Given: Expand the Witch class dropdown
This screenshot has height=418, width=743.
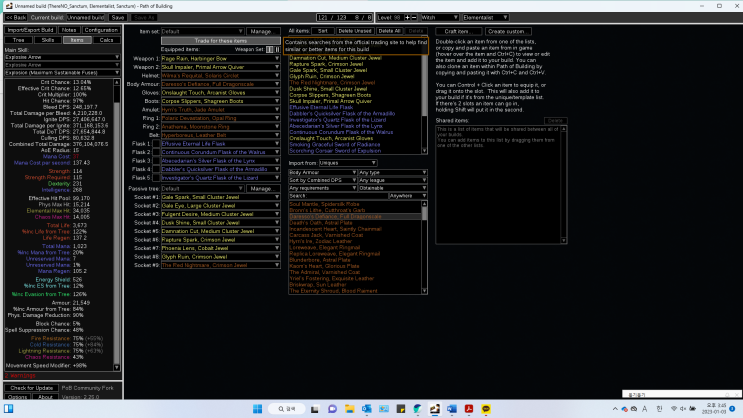Looking at the screenshot, I should (439, 18).
